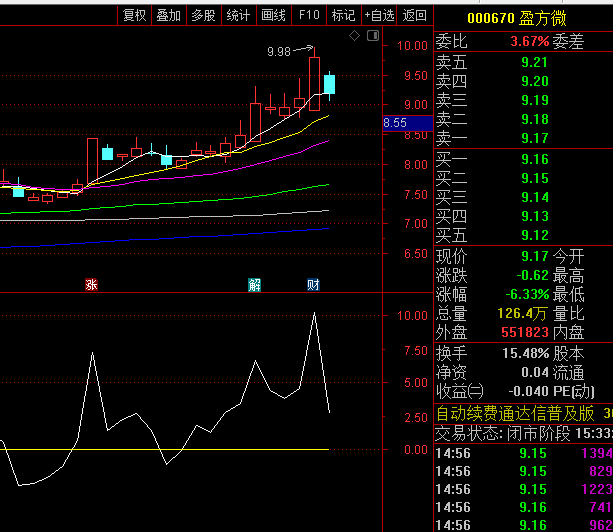Click the 复权 toolbar button
The height and width of the screenshot is (532, 613).
(134, 16)
